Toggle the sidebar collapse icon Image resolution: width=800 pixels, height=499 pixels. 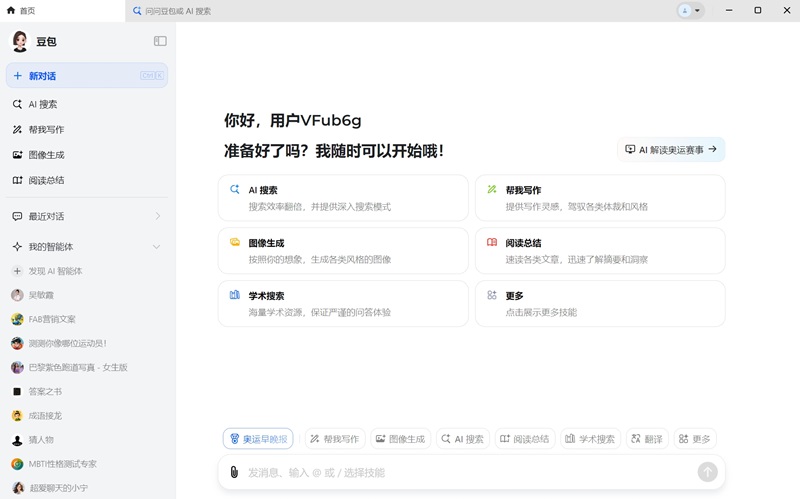pos(160,41)
